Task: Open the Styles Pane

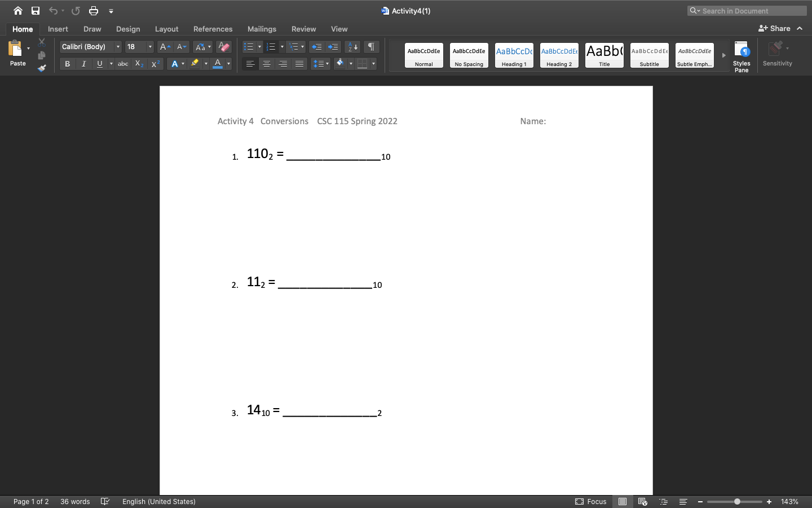Action: (742, 56)
